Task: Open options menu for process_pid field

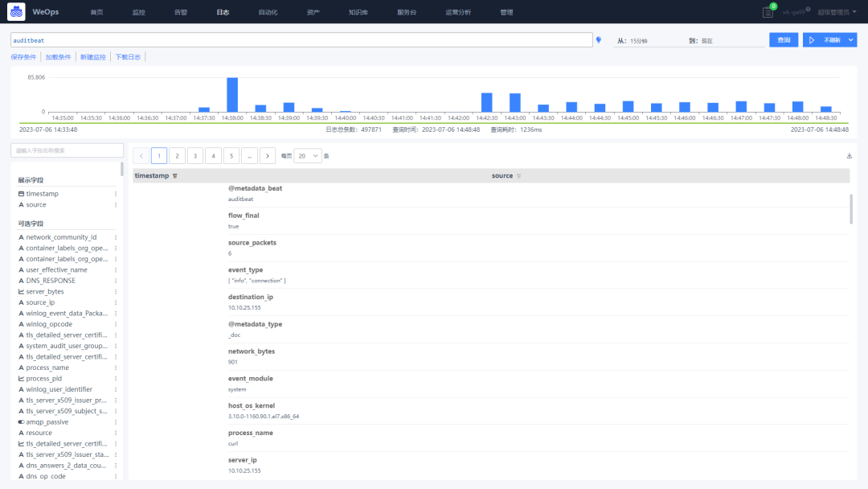Action: tap(116, 379)
